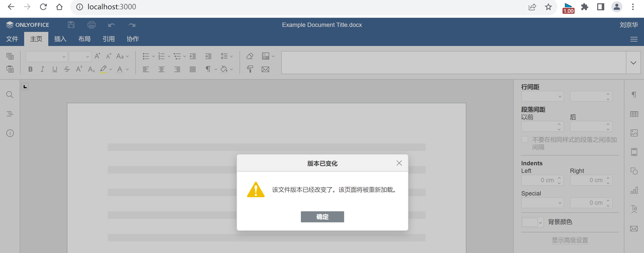The width and height of the screenshot is (644, 253).
Task: Open the 文件 tab
Action: 12,39
